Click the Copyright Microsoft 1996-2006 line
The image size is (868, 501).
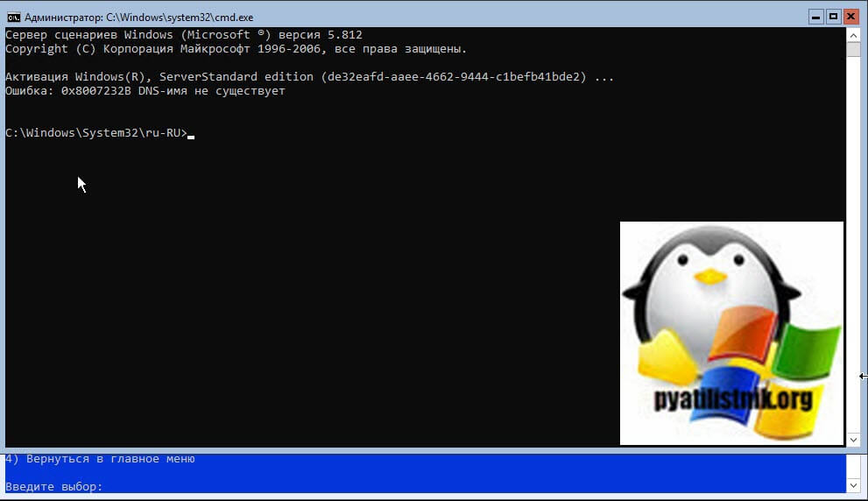236,49
